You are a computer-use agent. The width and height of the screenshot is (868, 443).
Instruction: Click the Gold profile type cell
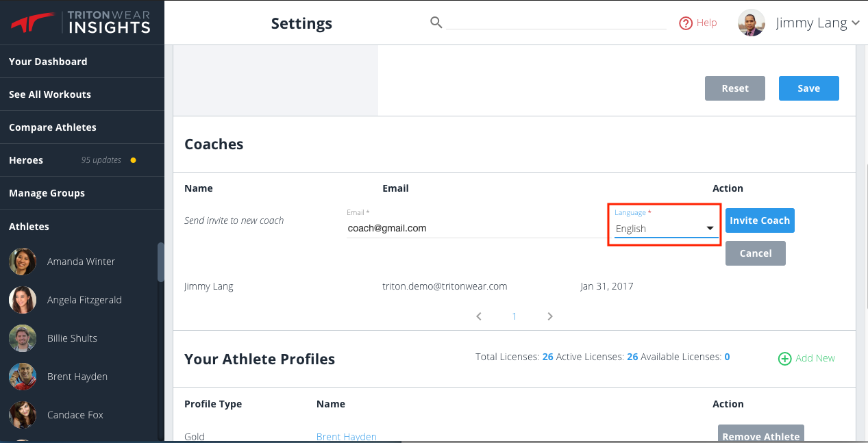coord(195,437)
